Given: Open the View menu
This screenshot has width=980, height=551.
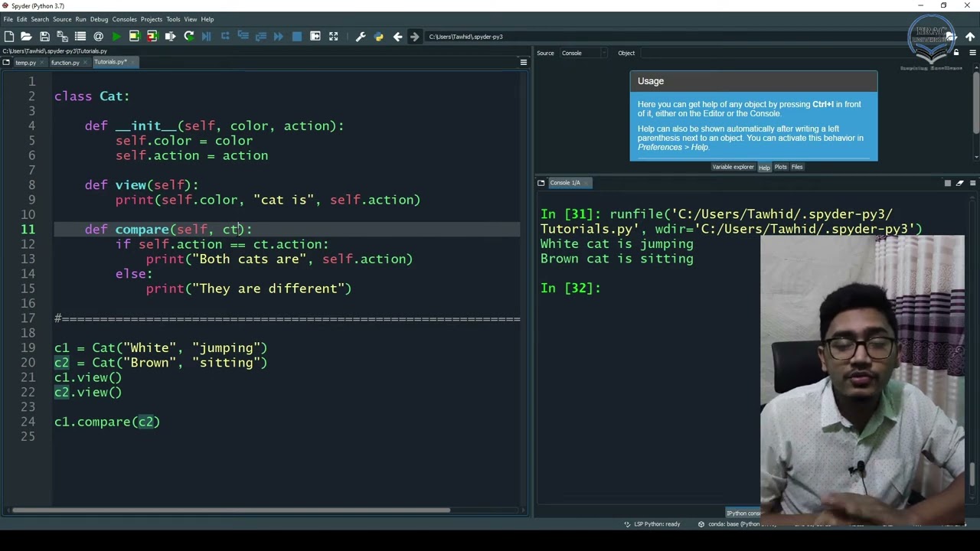Looking at the screenshot, I should pyautogui.click(x=190, y=19).
